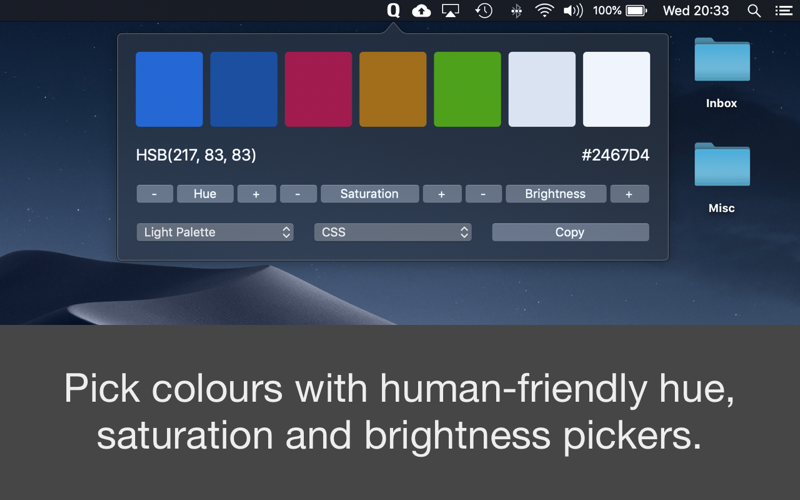Click the Saturation label button

click(x=369, y=194)
